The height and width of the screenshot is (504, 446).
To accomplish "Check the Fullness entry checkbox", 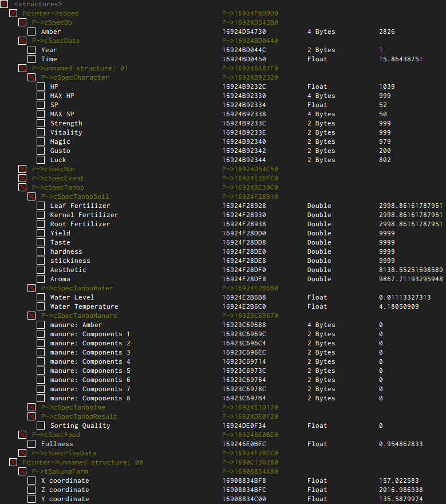I will (31, 444).
